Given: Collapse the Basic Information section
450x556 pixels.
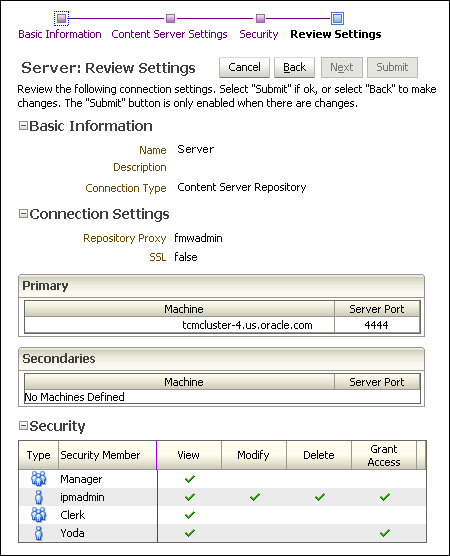Looking at the screenshot, I should coord(23,126).
